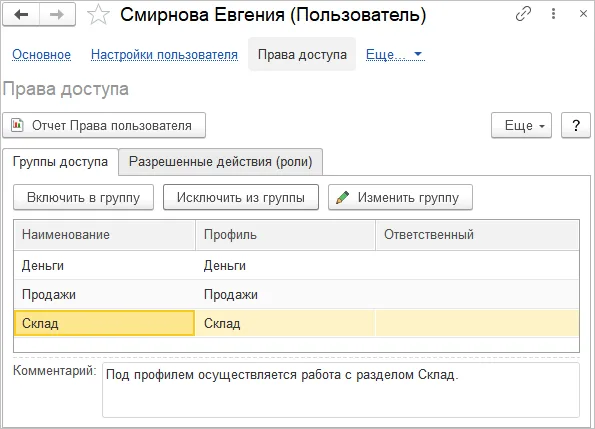Select Деньги in Профиль column
This screenshot has height=429, width=595.
click(x=285, y=265)
